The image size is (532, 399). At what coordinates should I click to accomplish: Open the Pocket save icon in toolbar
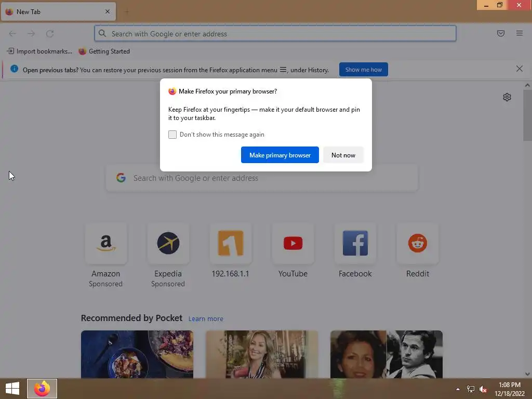(500, 33)
